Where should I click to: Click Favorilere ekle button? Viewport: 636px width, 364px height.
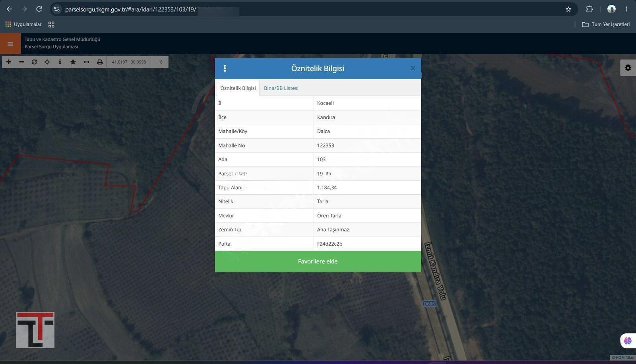[x=318, y=261]
